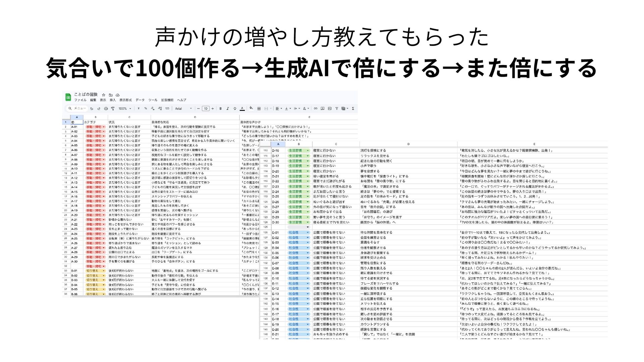The image size is (644, 362).
Task: Toggle italic formatting
Action: click(227, 109)
